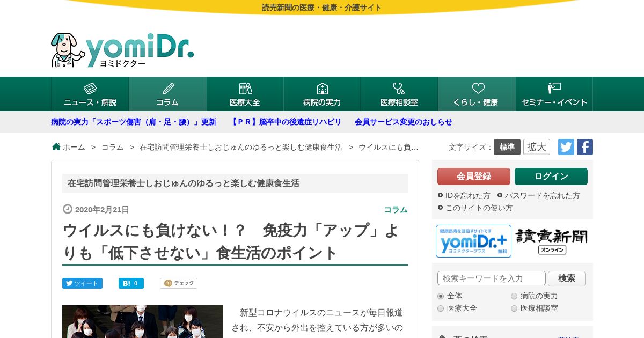Image resolution: width=644 pixels, height=338 pixels.
Task: Open Twitter icon near text size
Action: [566, 147]
